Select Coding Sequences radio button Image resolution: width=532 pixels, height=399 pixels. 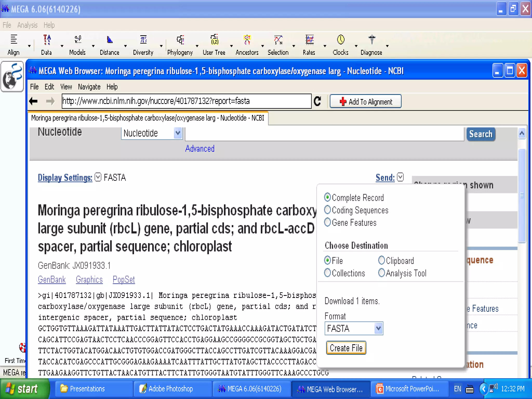tap(328, 210)
